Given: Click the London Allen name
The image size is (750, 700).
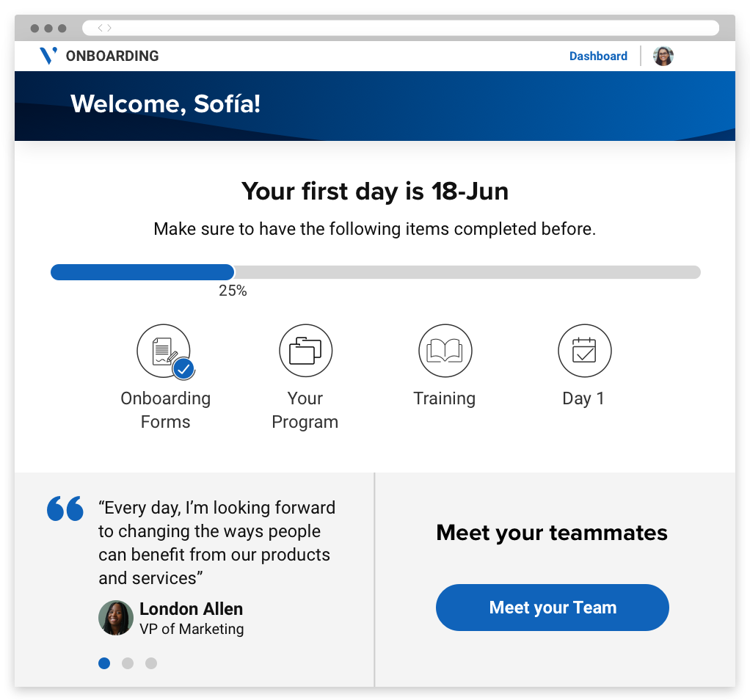Looking at the screenshot, I should (192, 609).
